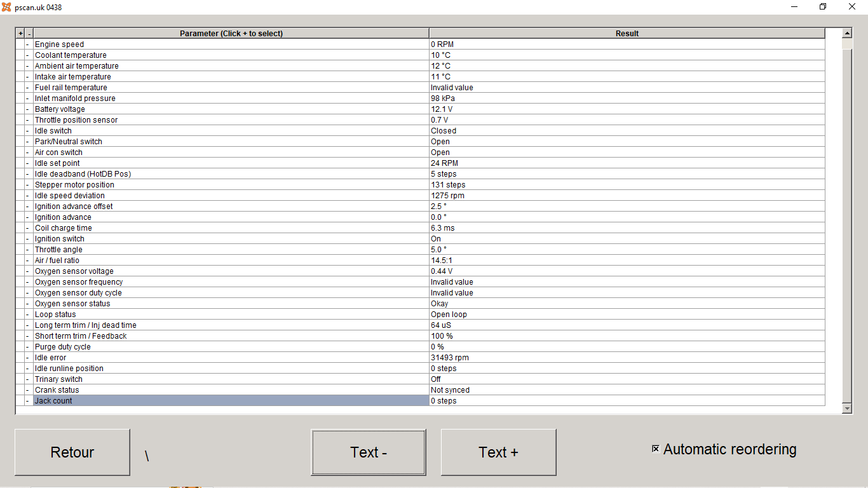Click the Not synced crank status result
This screenshot has width=868, height=488.
(627, 390)
